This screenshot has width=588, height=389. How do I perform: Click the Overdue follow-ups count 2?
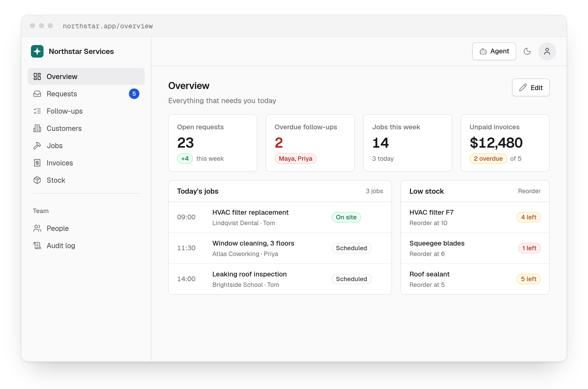pyautogui.click(x=279, y=143)
